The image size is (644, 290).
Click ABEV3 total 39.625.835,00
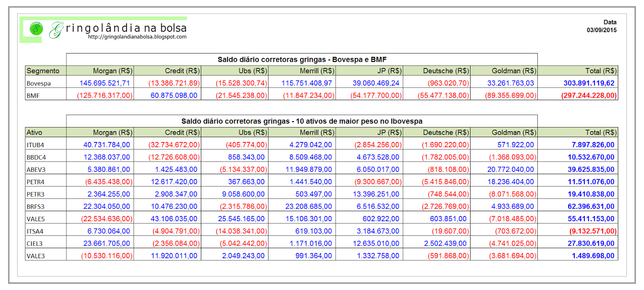(591, 170)
